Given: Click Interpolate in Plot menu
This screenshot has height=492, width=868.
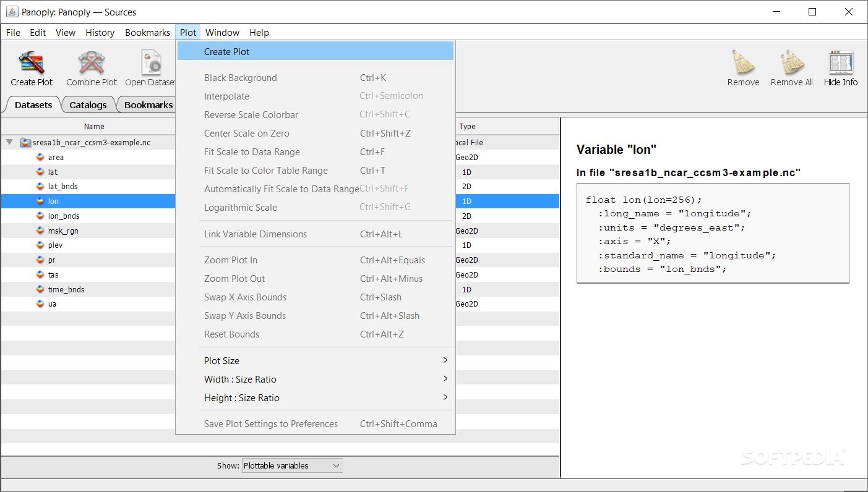Looking at the screenshot, I should (x=316, y=96).
